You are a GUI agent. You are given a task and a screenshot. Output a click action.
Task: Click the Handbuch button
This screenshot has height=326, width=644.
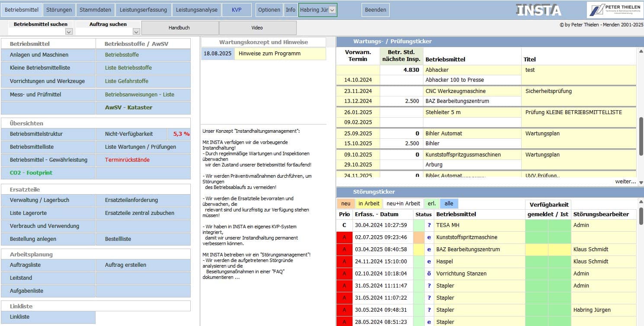point(179,28)
